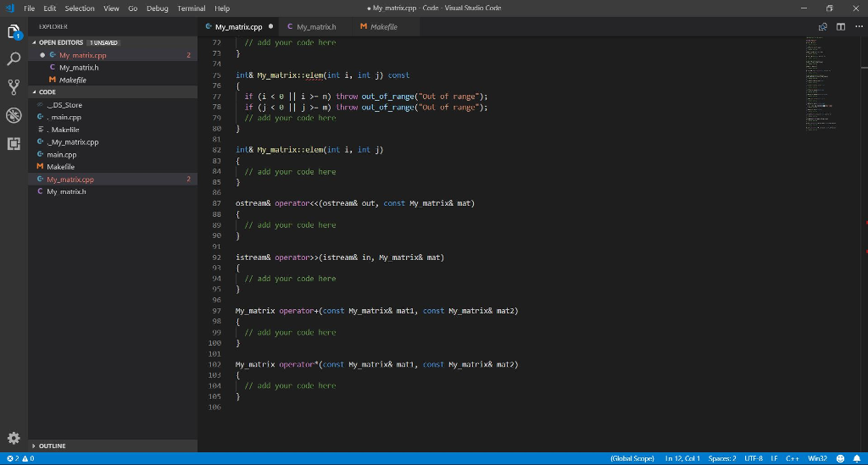Click unsaved dot on My_matrix.cpp tab
Screen dimensions: 868x465
[x=270, y=26]
